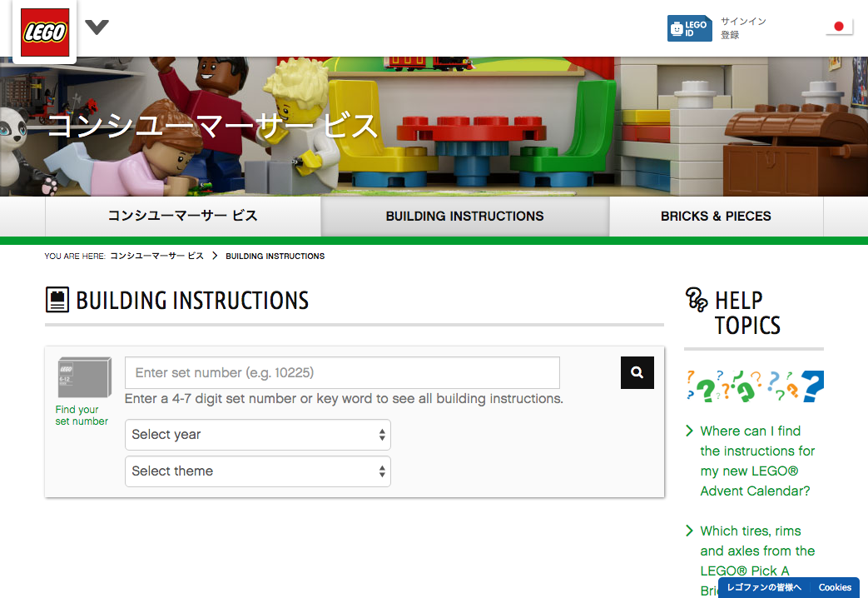Viewport: 868px width, 598px height.
Task: Open the BRICKS & PIECES tab
Action: [x=716, y=217]
